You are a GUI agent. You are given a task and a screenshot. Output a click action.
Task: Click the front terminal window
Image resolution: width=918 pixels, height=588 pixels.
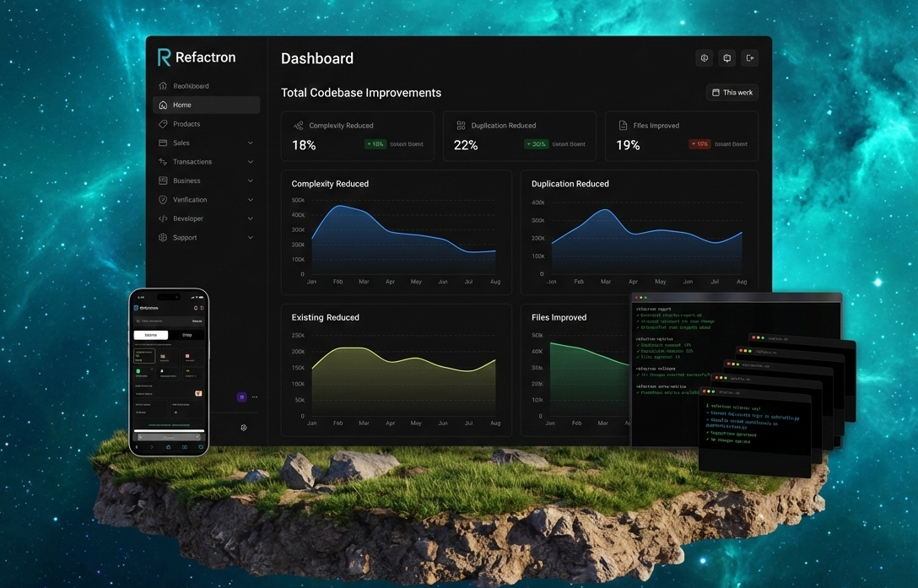[753, 432]
